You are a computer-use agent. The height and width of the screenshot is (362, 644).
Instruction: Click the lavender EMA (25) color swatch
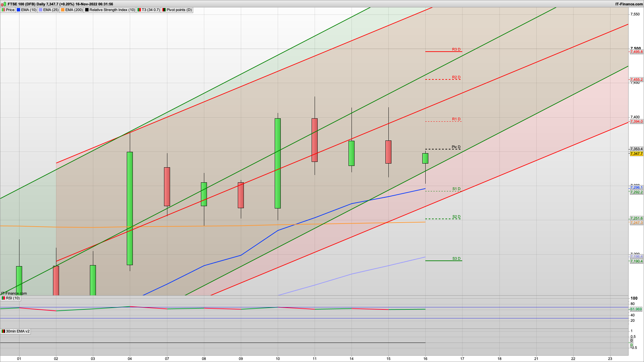(41, 10)
